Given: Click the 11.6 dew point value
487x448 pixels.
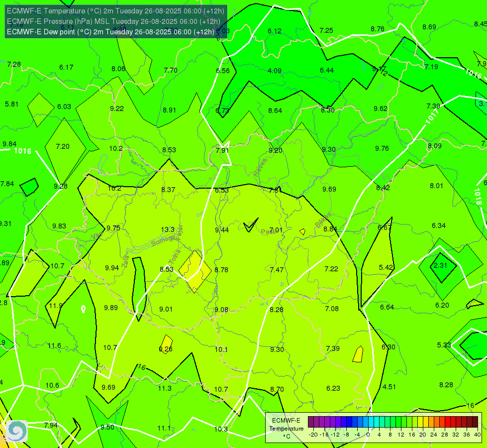Looking at the screenshot, I should click(54, 345).
